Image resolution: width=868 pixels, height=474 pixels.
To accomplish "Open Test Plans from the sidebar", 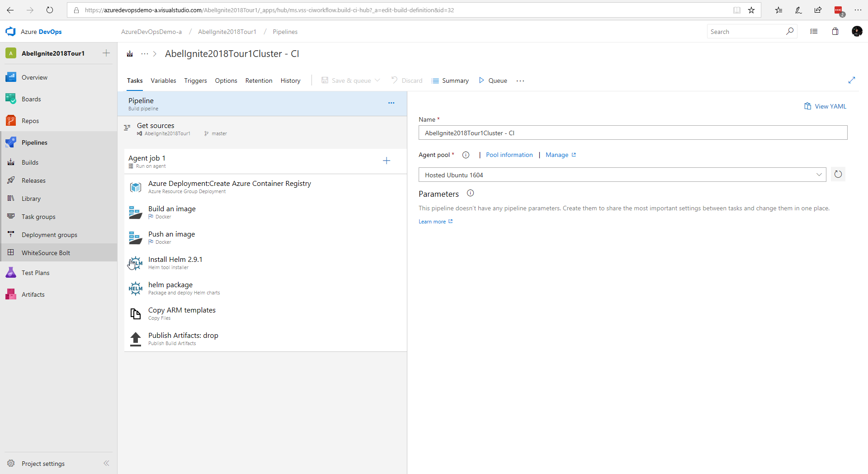I will tap(35, 273).
